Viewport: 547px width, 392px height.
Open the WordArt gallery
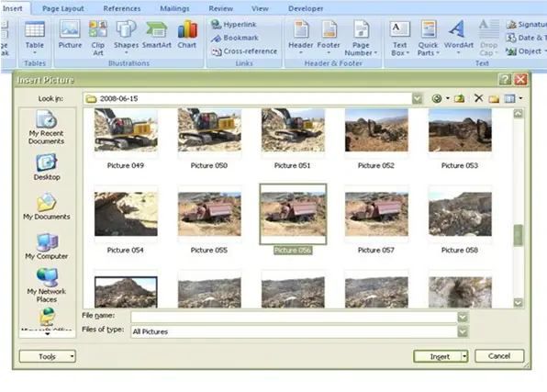pyautogui.click(x=458, y=38)
